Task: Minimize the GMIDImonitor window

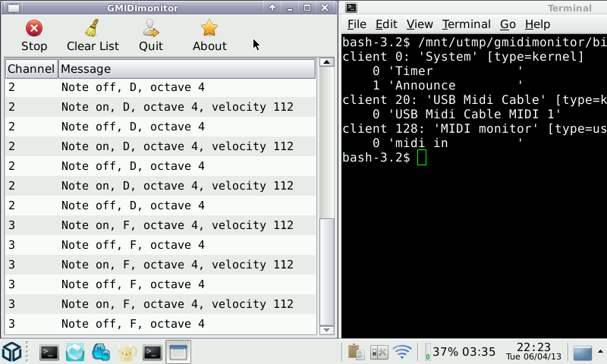Action: tap(290, 8)
